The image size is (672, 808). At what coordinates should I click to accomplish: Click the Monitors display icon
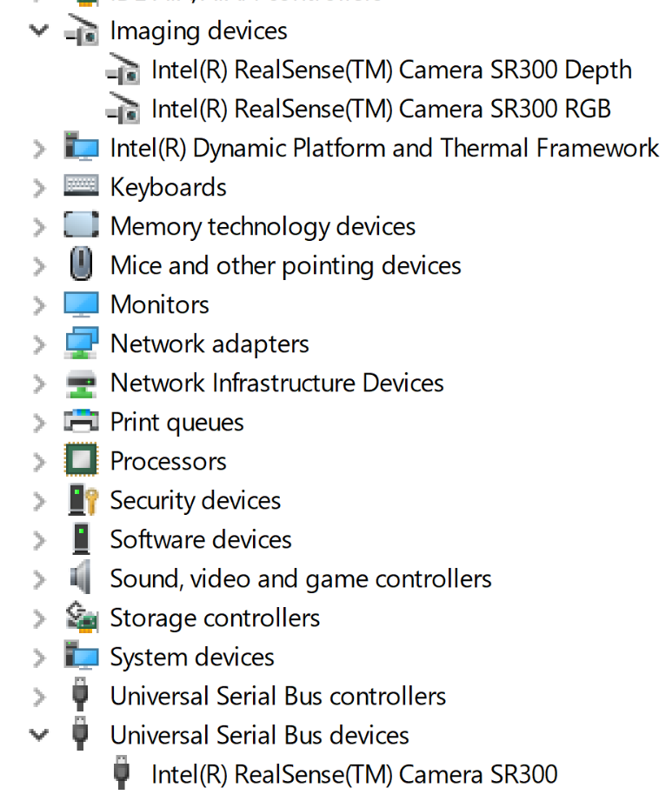[82, 304]
